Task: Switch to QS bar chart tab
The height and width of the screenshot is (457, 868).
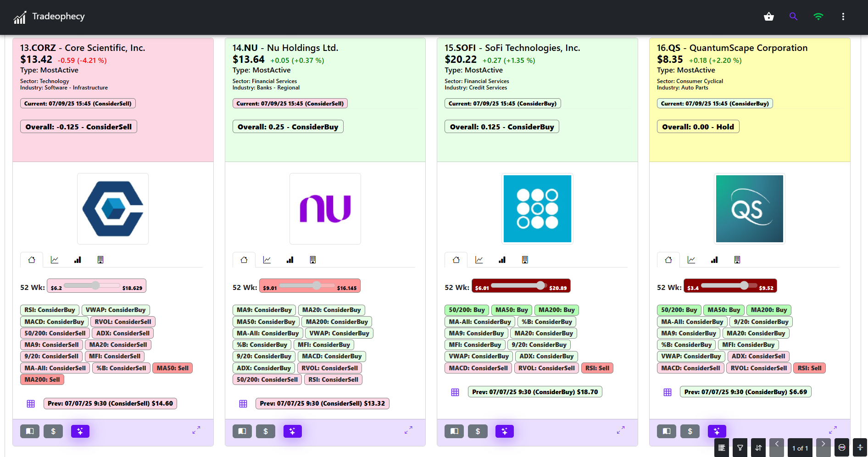Action: (714, 260)
